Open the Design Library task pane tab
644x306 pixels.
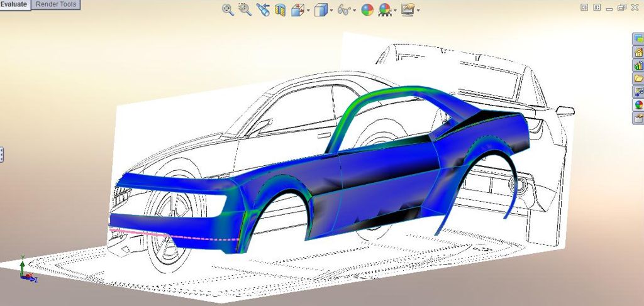pos(638,65)
